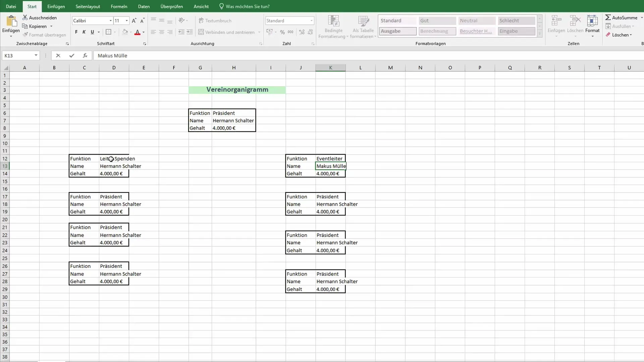Click the Ausschneiden scissors icon
Image resolution: width=644 pixels, height=362 pixels.
(25, 17)
